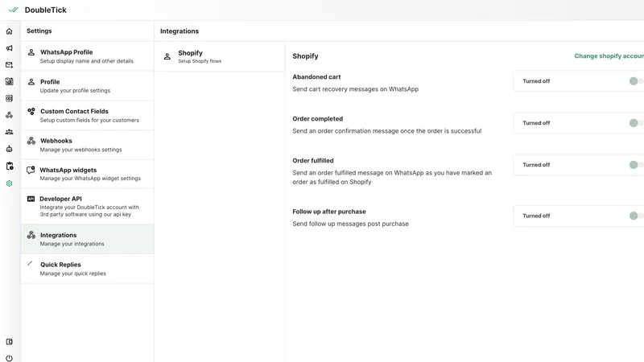Image resolution: width=644 pixels, height=362 pixels.
Task: Click 'Setup Shopify flows' subtitle
Action: pos(200,61)
